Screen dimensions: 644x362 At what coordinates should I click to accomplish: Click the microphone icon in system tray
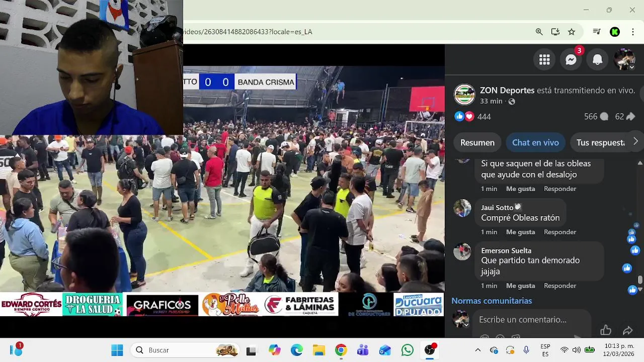(x=526, y=350)
